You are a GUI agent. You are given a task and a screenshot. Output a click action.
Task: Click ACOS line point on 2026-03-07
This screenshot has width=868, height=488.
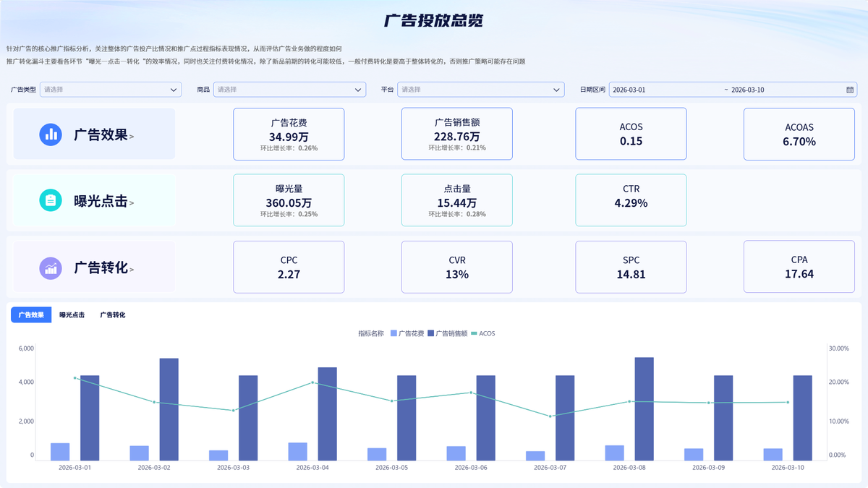click(x=550, y=416)
